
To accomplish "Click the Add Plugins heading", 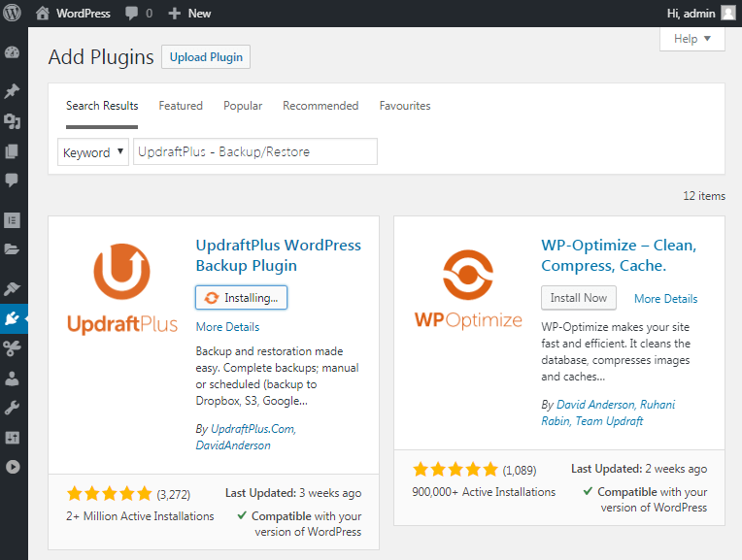I will click(101, 57).
